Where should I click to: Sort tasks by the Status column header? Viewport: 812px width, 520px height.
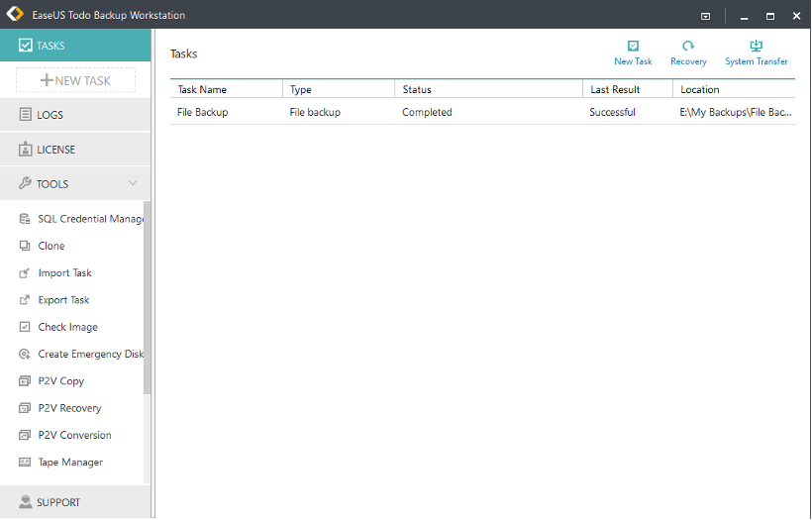(x=487, y=89)
